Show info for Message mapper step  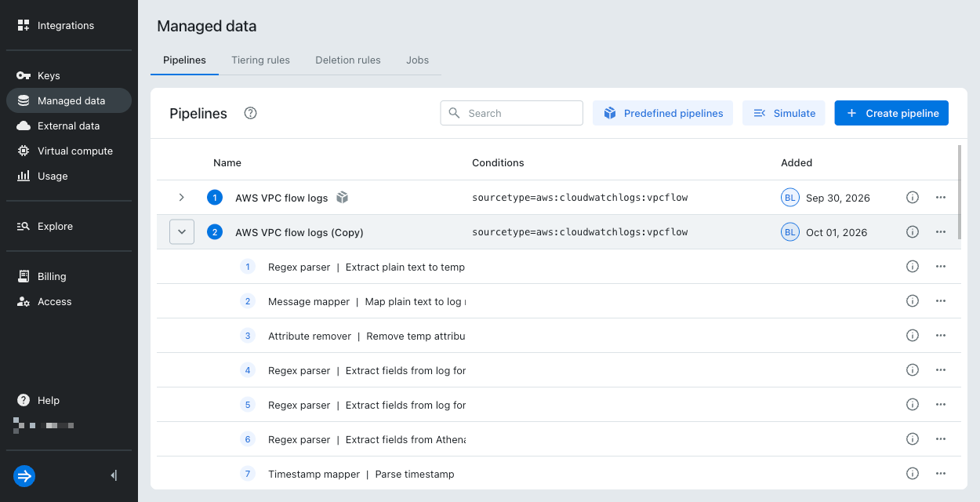912,301
